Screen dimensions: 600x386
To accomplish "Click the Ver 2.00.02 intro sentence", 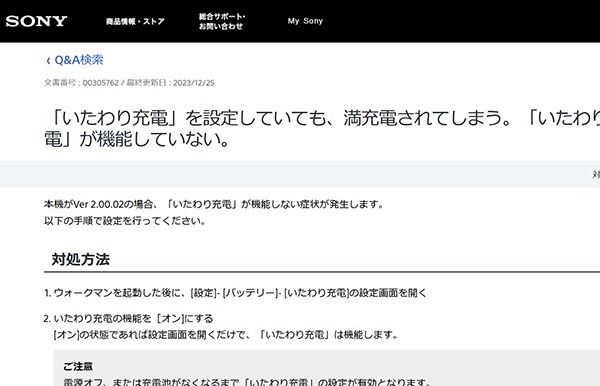I will (x=214, y=204).
